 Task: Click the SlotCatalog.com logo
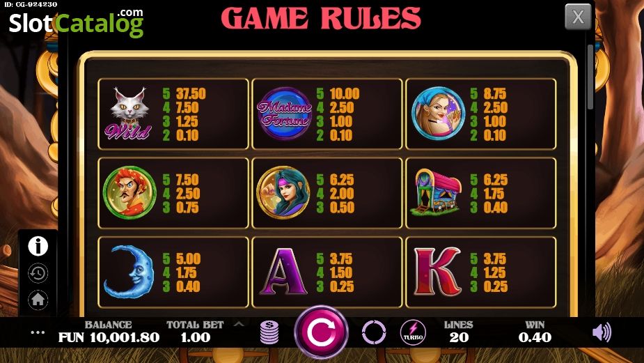point(76,22)
